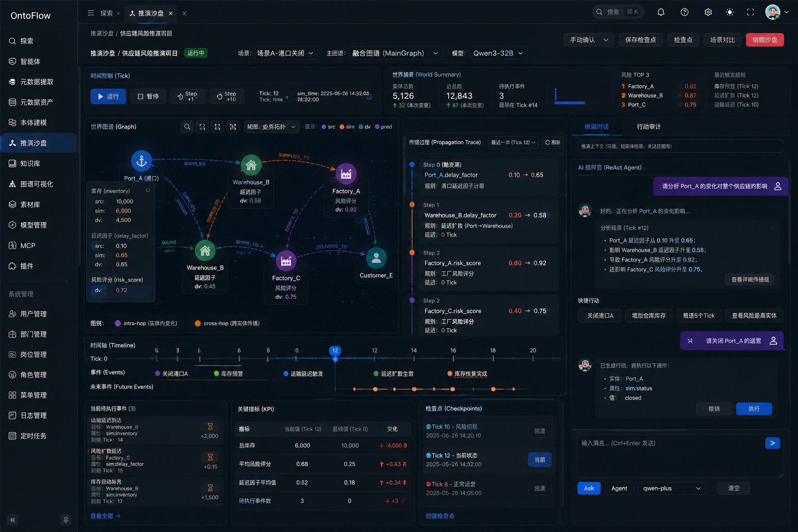
Task: Expand the scenario 场景A-港口关闭 dropdown
Action: pyautogui.click(x=285, y=53)
